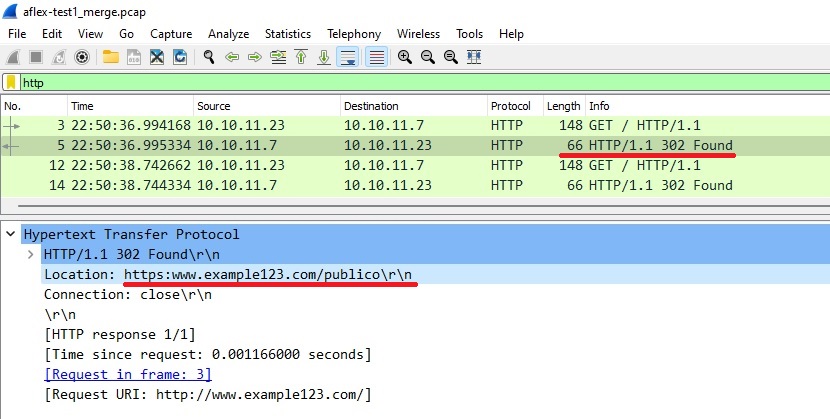Open the Go menu
Image resolution: width=830 pixels, height=419 pixels.
click(127, 34)
